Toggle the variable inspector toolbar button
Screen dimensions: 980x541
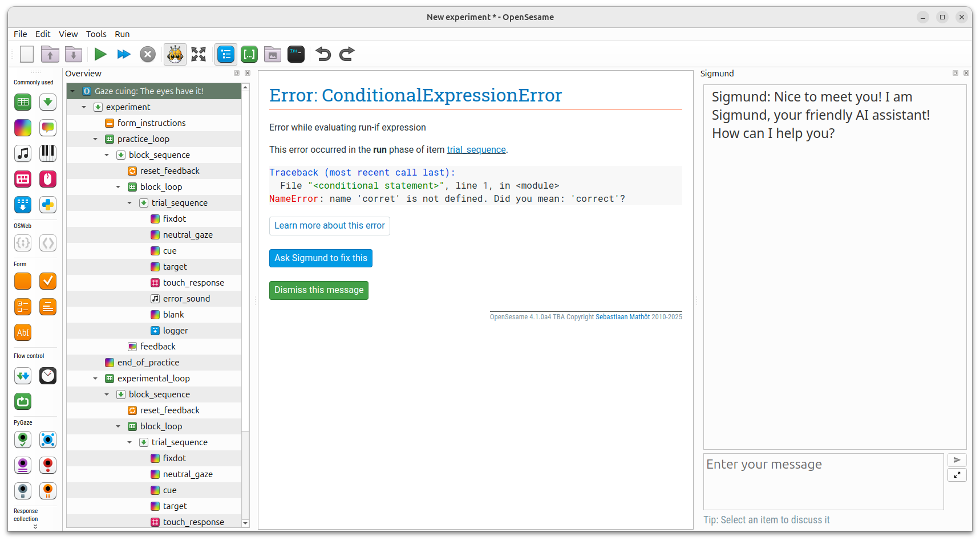pyautogui.click(x=249, y=54)
